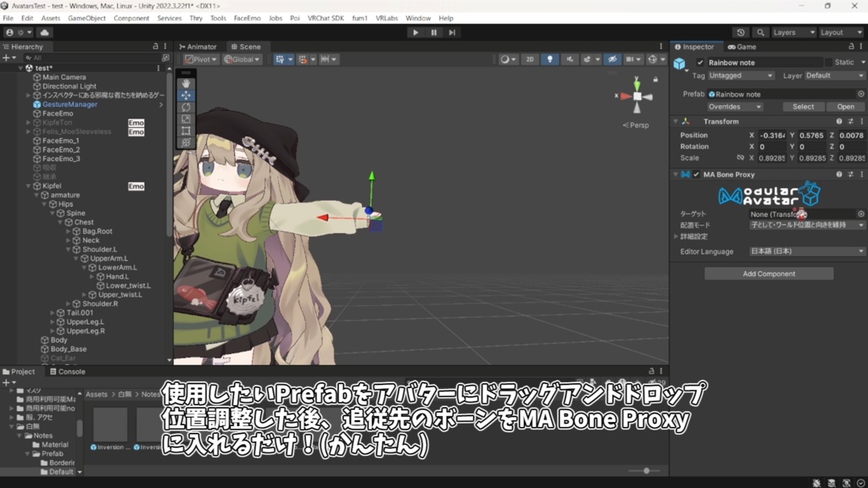Image resolution: width=868 pixels, height=488 pixels.
Task: Select the Rotate tool
Action: [186, 107]
